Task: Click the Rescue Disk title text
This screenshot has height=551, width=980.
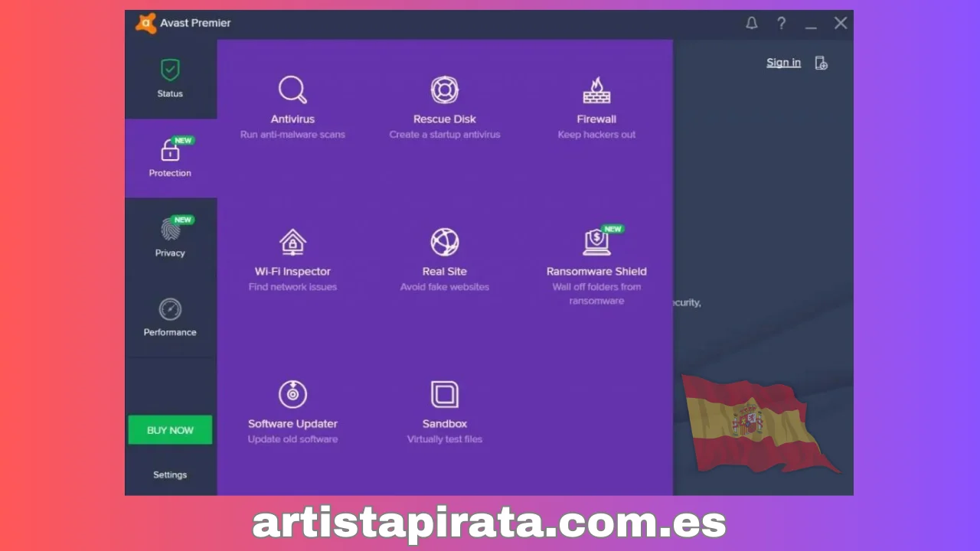Action: pyautogui.click(x=444, y=119)
